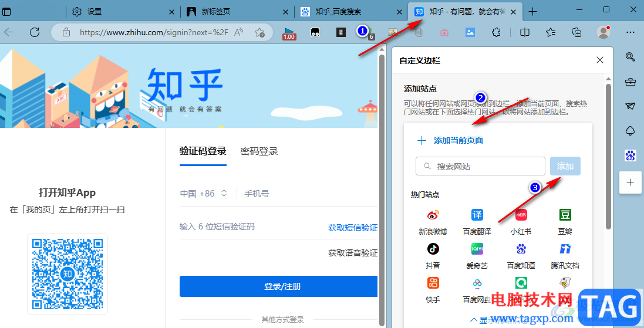The width and height of the screenshot is (644, 328).
Task: Open the sidebar paper-plane Drop icon
Action: (x=630, y=106)
